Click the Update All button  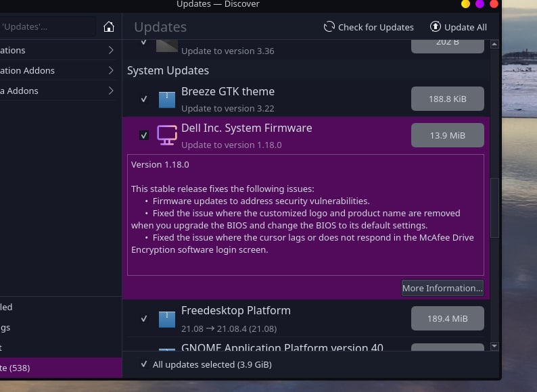tap(459, 27)
